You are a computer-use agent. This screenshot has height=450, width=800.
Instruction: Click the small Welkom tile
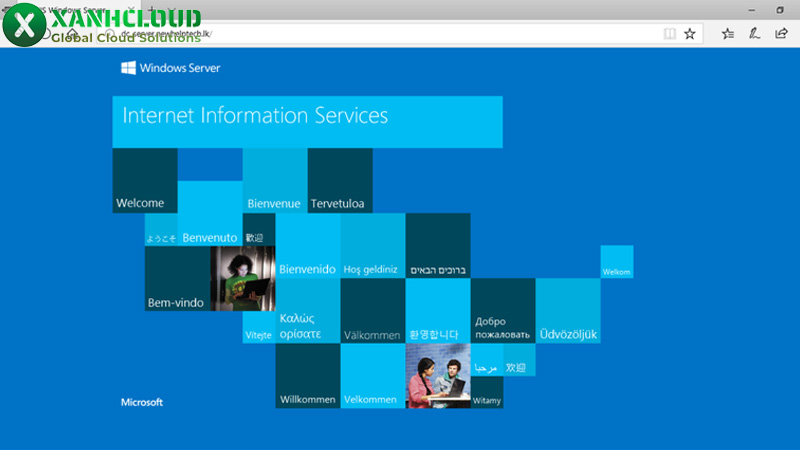click(617, 262)
